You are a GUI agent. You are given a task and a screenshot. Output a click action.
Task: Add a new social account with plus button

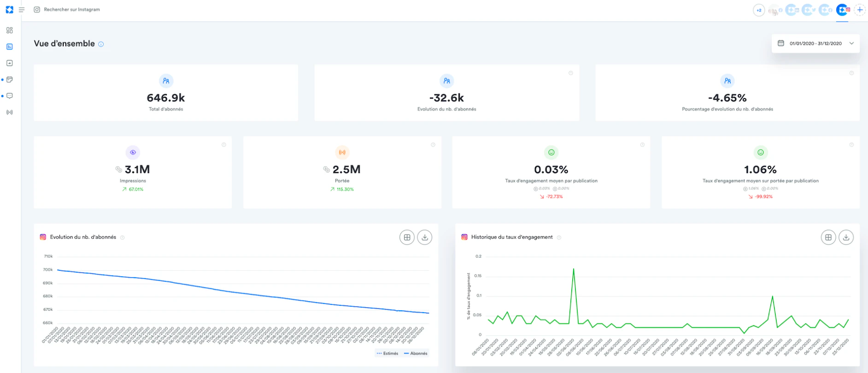pyautogui.click(x=860, y=10)
